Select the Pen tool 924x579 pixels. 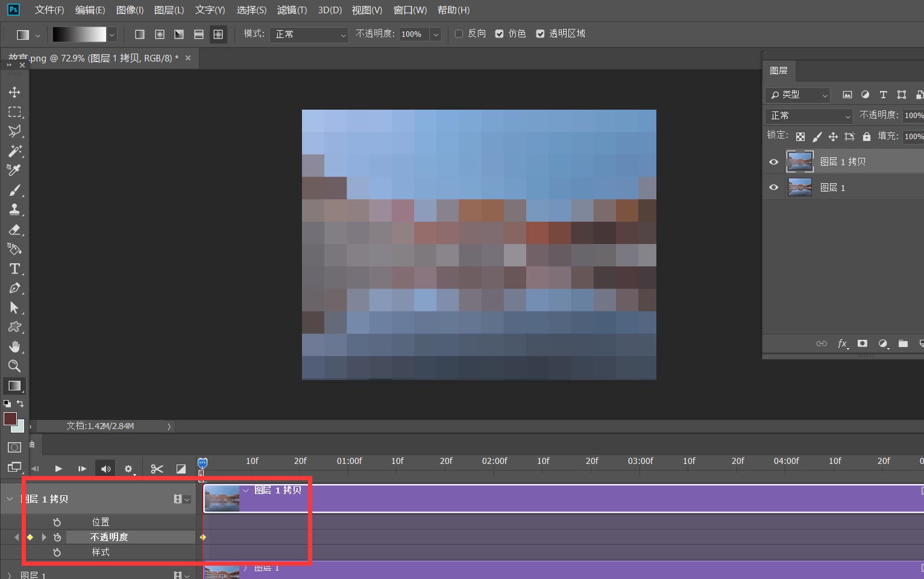[14, 288]
